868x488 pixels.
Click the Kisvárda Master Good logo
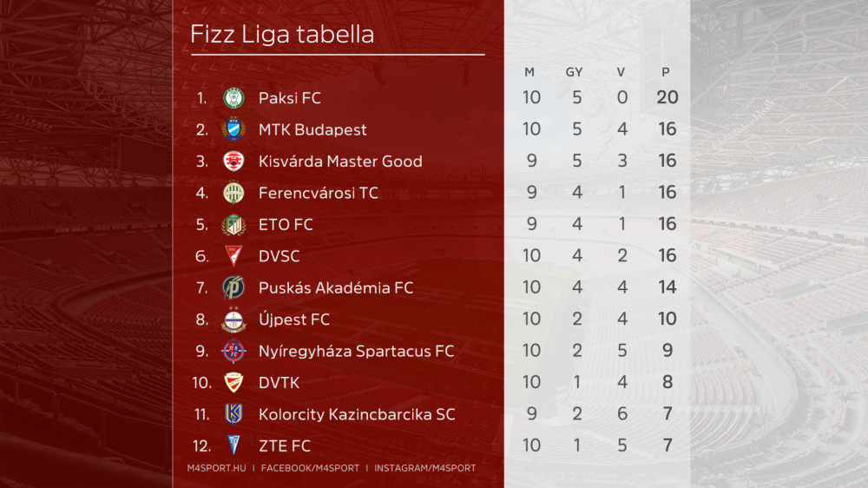[233, 162]
